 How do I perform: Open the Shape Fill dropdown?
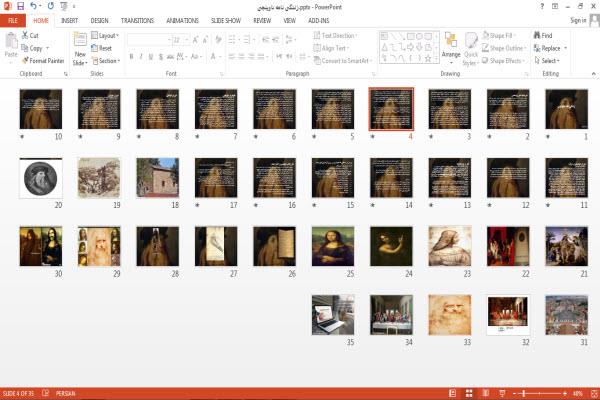point(499,36)
